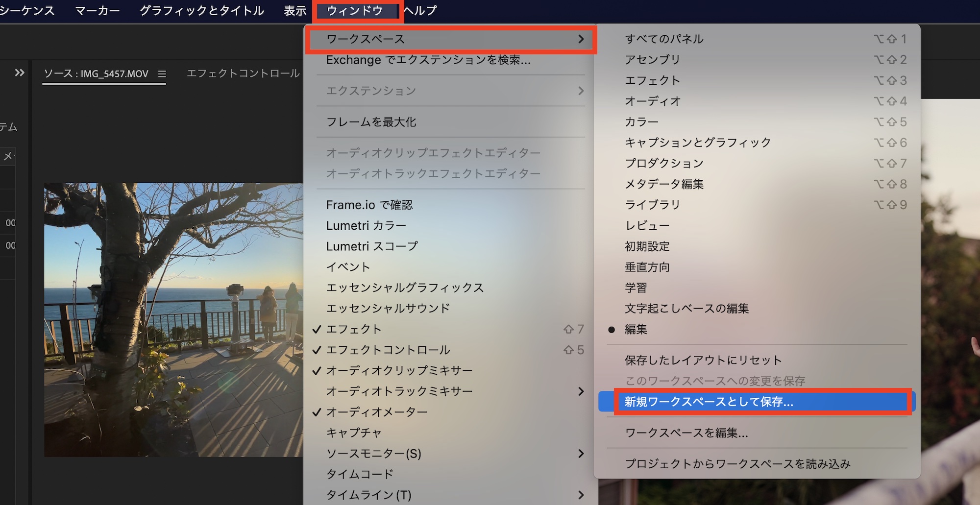Viewport: 980px width, 505px height.
Task: Choose 保存したレイアウトにリセット
Action: click(757, 360)
